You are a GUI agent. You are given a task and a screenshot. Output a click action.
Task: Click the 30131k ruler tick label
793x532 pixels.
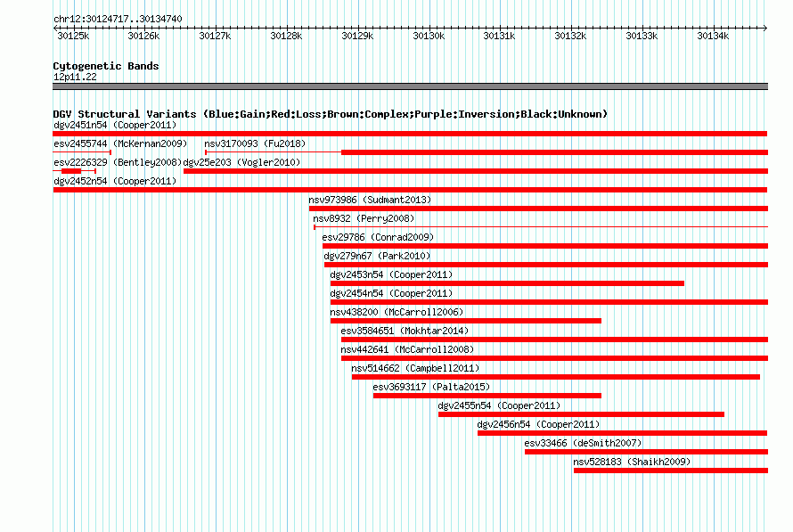point(499,36)
